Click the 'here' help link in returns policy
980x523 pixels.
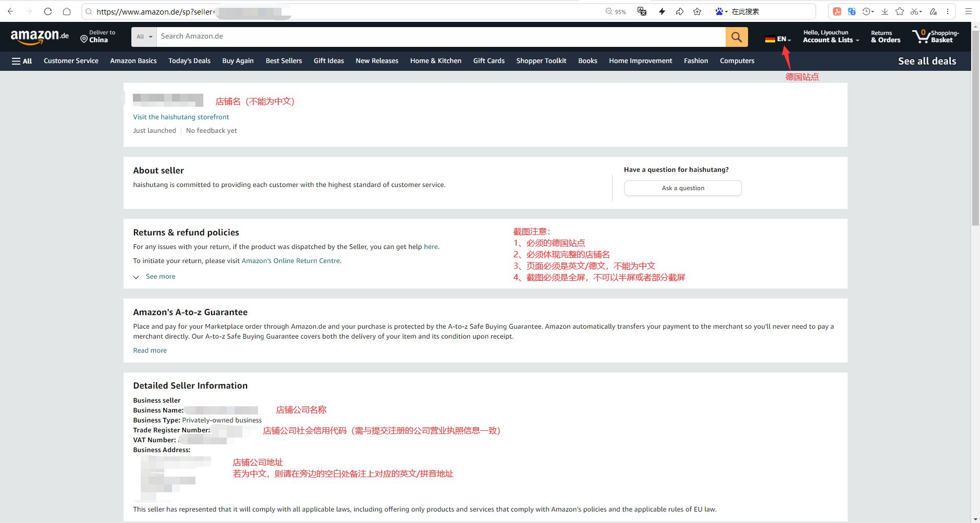431,247
